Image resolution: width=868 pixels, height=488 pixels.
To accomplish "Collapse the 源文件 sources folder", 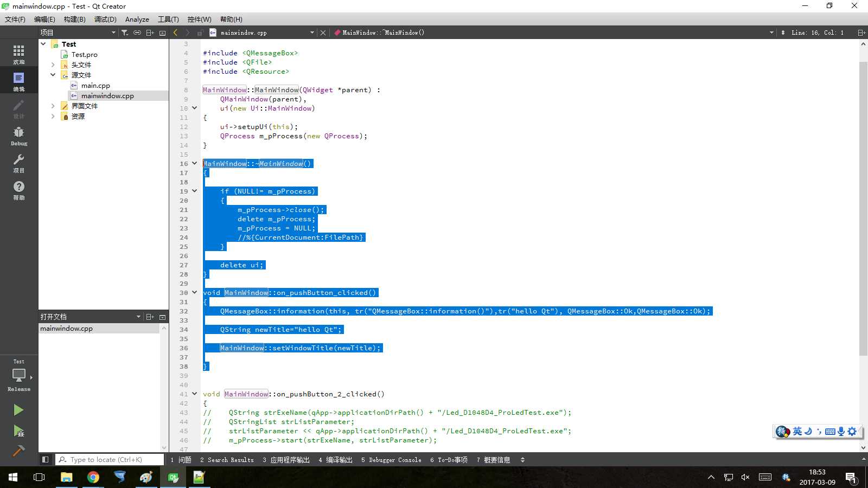I will (53, 75).
